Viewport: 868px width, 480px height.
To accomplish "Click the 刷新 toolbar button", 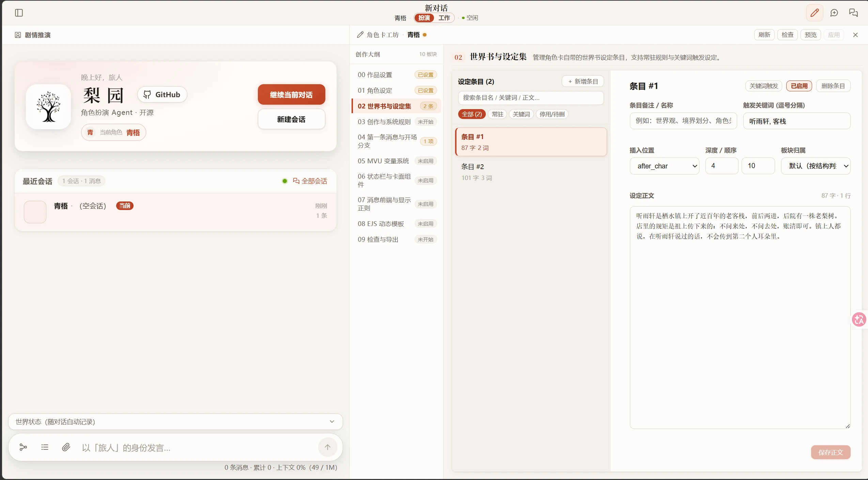I will 764,35.
